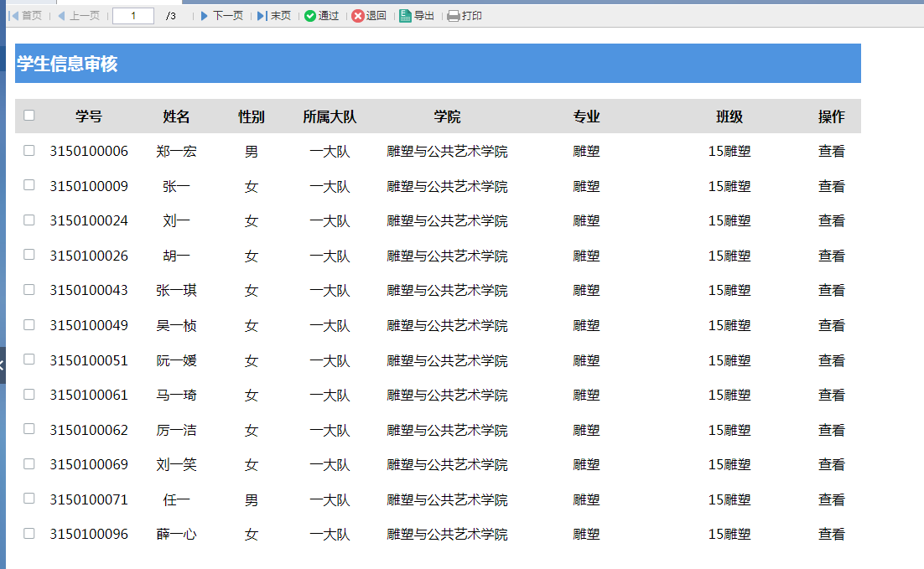Click the page number input field
This screenshot has width=924, height=569.
coord(133,16)
